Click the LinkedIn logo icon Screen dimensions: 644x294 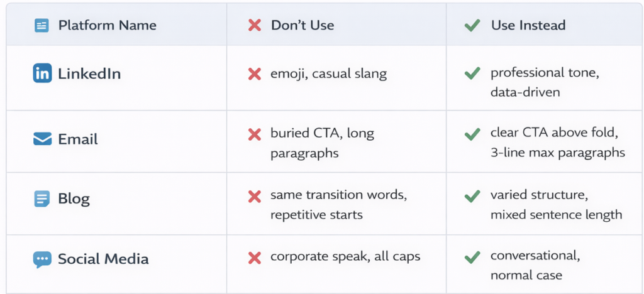tap(42, 74)
